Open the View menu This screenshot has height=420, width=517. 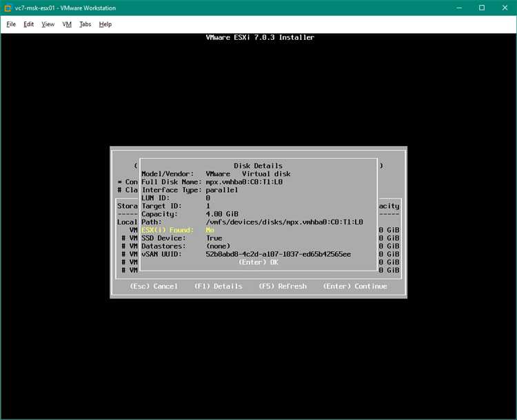click(x=48, y=24)
